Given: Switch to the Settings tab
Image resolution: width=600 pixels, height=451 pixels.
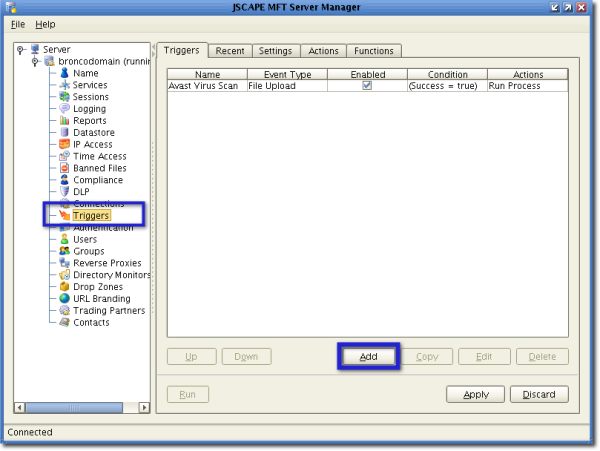Looking at the screenshot, I should point(275,51).
